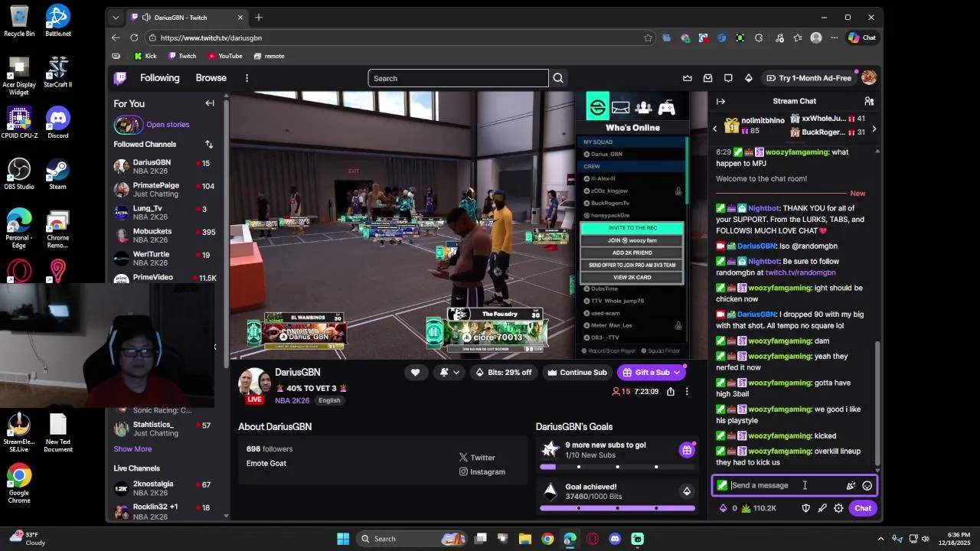Open the Whispers speech bubble icon
Viewport: 980px width, 551px height.
pyautogui.click(x=728, y=78)
